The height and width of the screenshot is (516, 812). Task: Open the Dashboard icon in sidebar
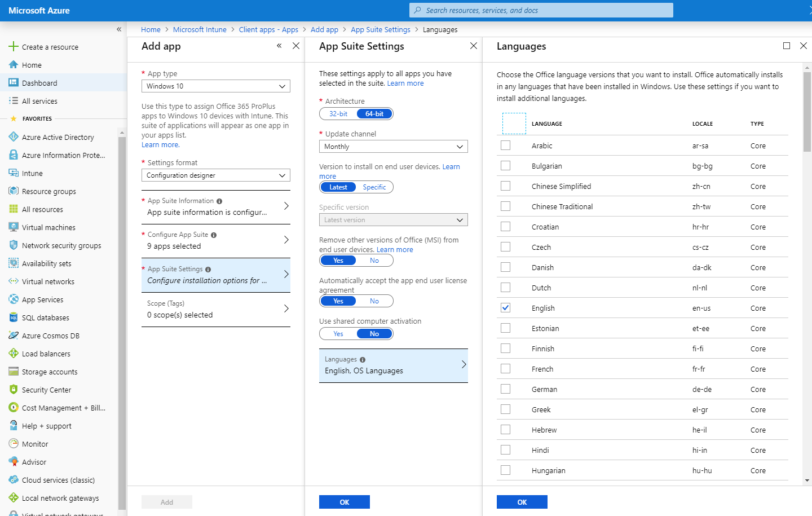(x=14, y=82)
